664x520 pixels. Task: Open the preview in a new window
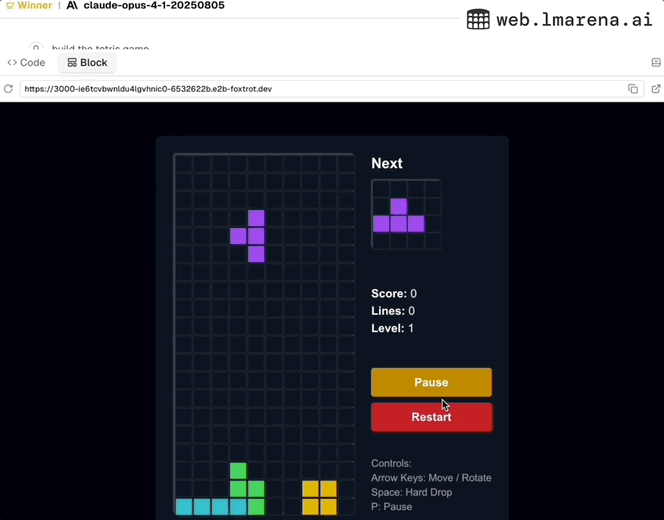tap(656, 89)
